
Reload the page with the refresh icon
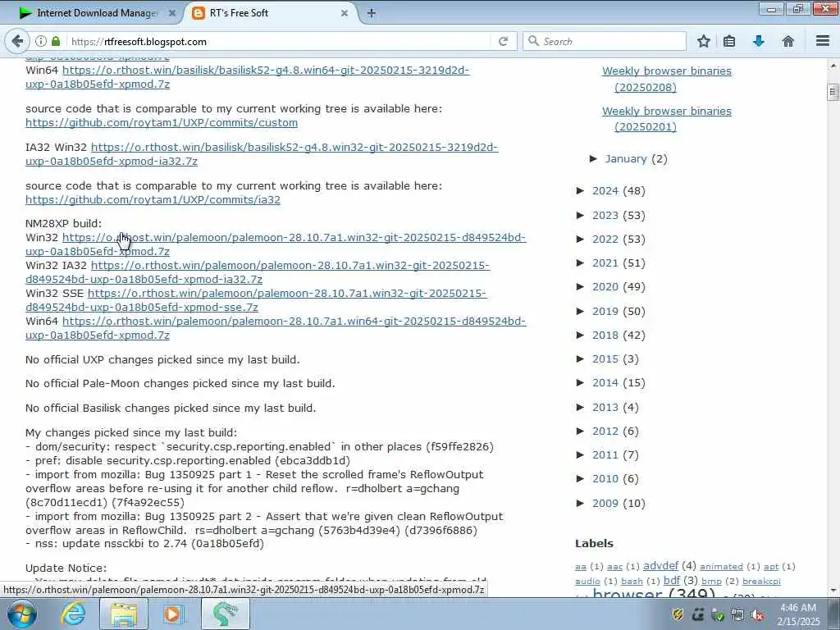tap(503, 41)
